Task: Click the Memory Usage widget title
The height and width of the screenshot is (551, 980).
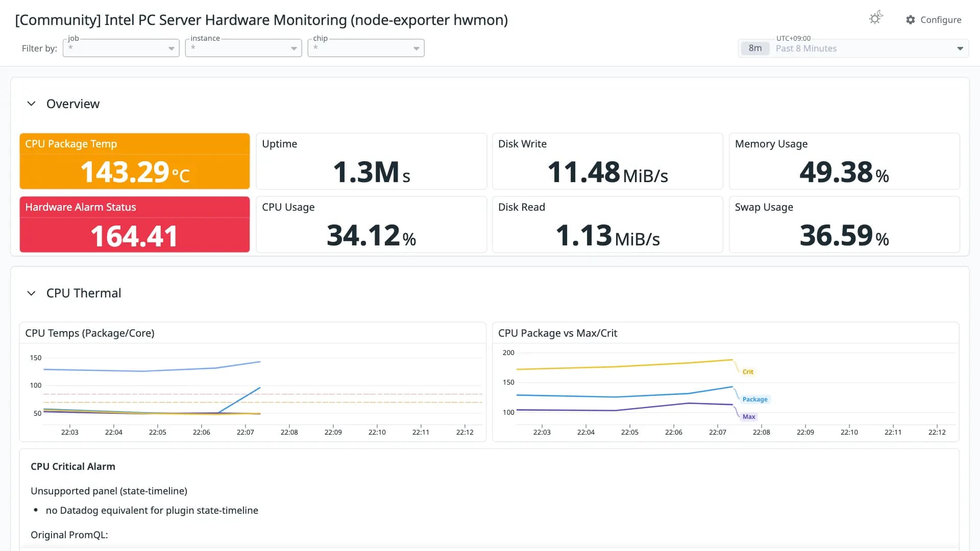Action: 771,144
